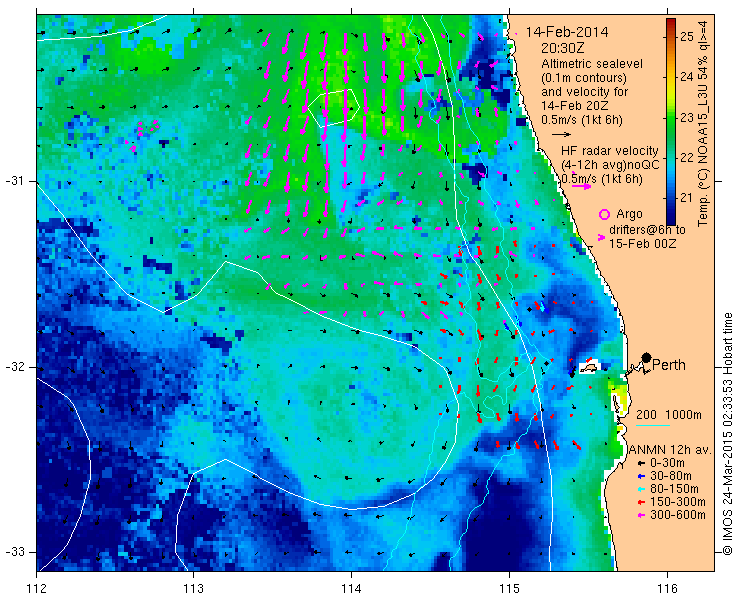Click the 22 tick on temperature scale
Screen dimensions: 740x600
pyautogui.click(x=687, y=157)
